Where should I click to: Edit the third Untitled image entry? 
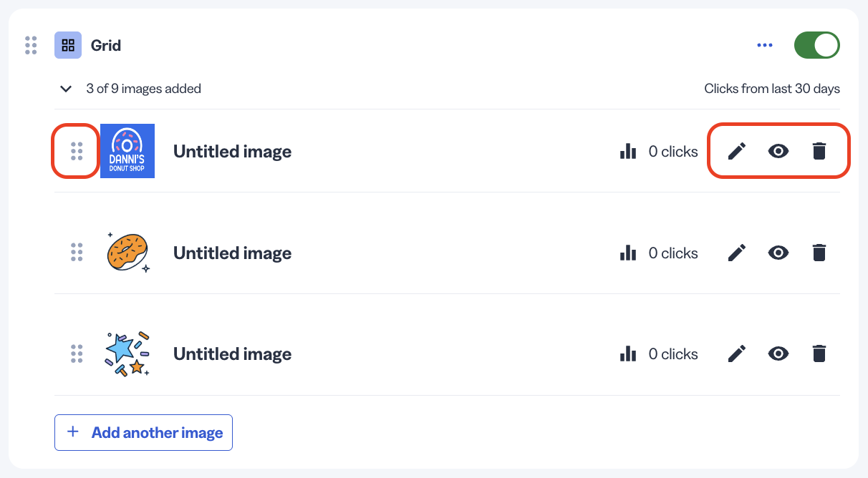pyautogui.click(x=736, y=353)
